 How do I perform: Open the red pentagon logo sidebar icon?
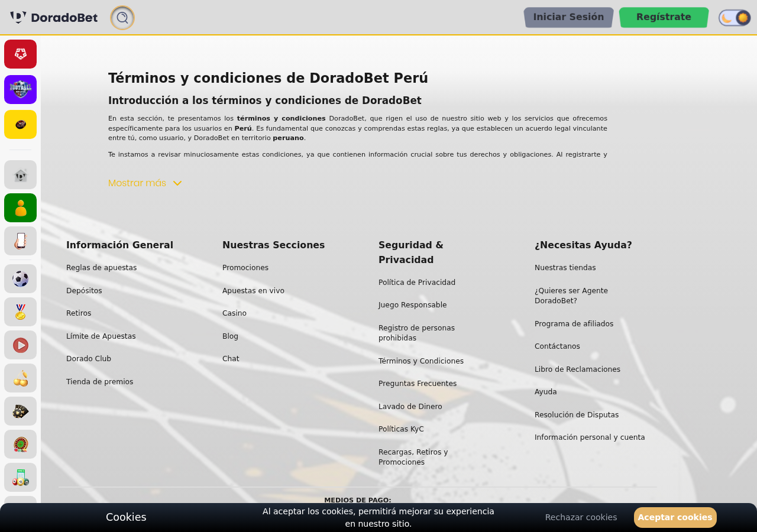coord(20,54)
